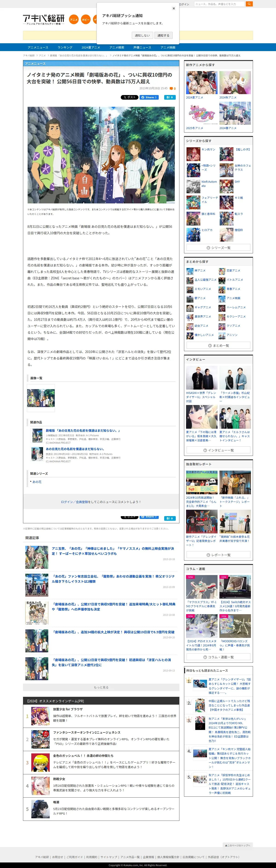Select the orange アニメ circle icon
This screenshot has width=276, height=868.
coord(74,20)
